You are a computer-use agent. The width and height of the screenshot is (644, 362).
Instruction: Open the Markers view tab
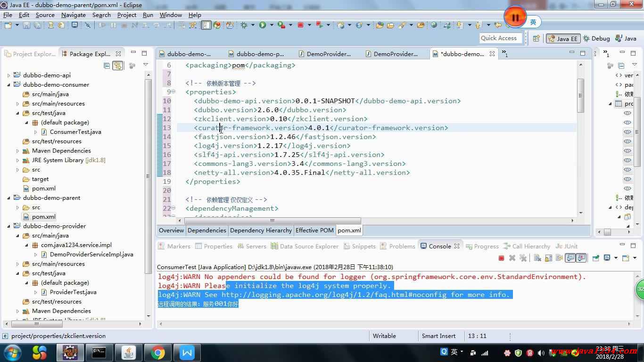[174, 246]
